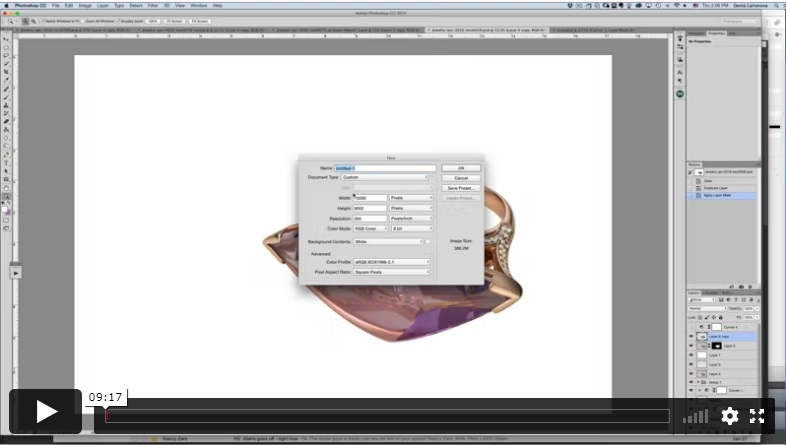Toggle visibility of Layer 7
This screenshot has height=445, width=786.
691,355
